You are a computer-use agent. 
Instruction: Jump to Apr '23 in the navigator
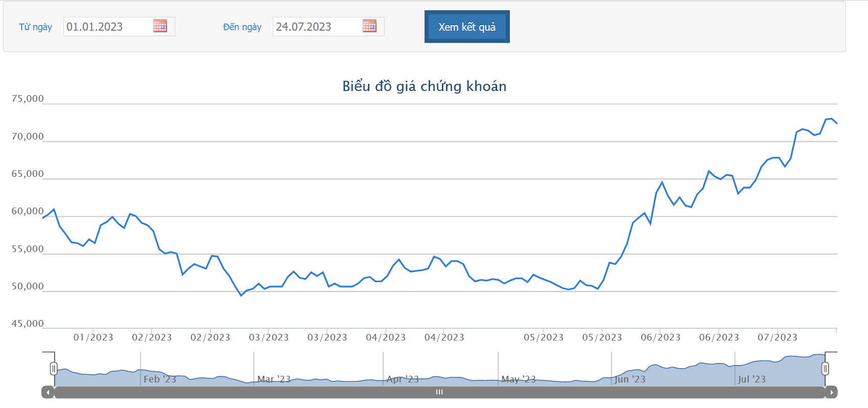coord(403,379)
